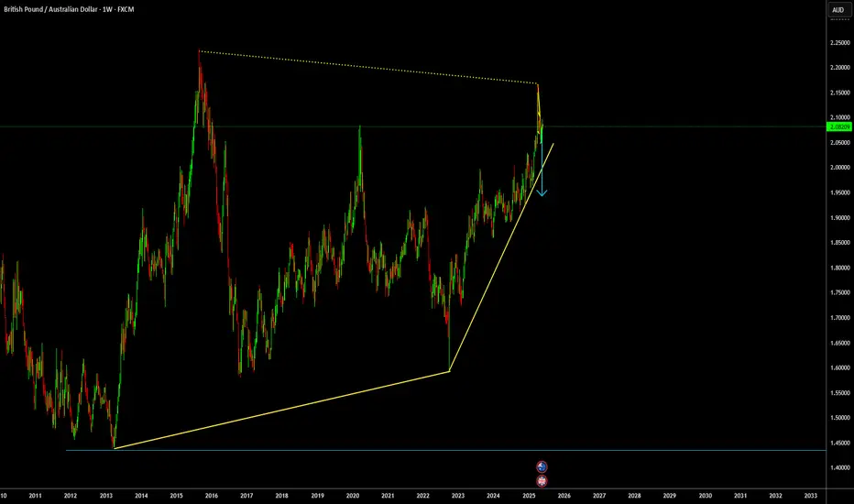Image resolution: width=854 pixels, height=504 pixels.
Task: Click the 2.25000 price axis label
Action: [x=840, y=42]
